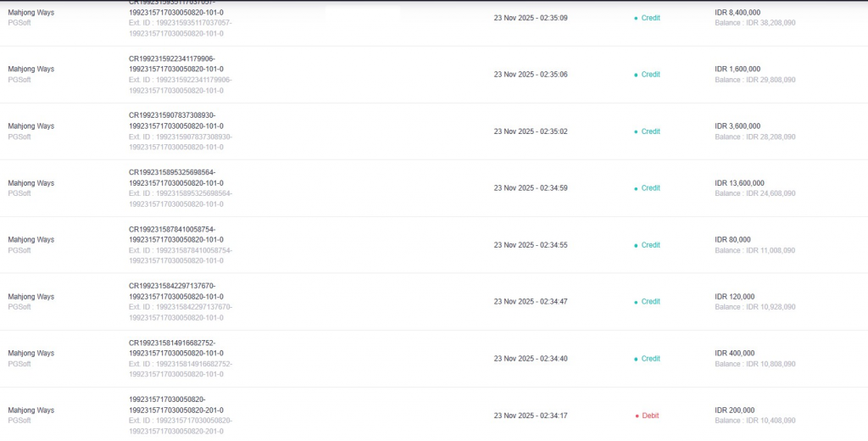Select the IDR 3,600,000 amount
The image size is (868, 441).
[x=737, y=126]
